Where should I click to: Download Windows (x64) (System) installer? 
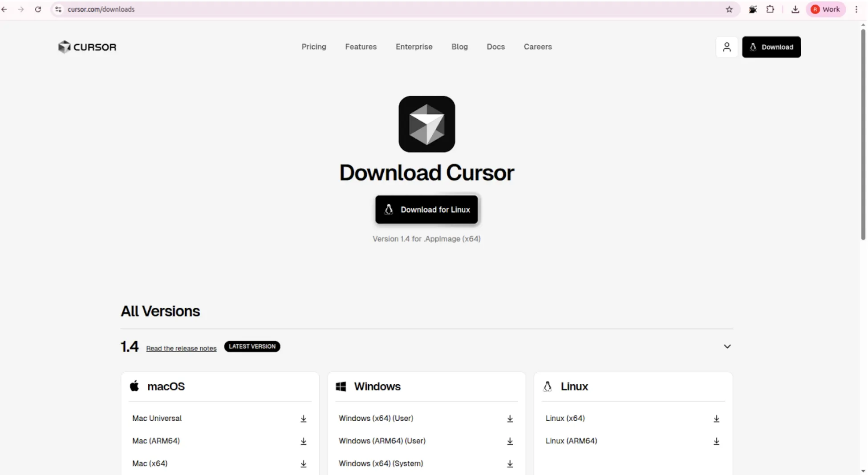tap(510, 463)
